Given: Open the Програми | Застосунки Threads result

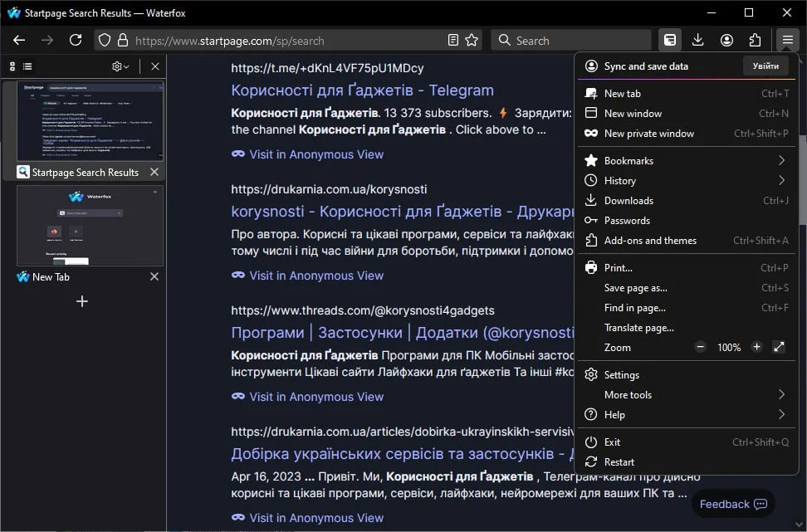Looking at the screenshot, I should pyautogui.click(x=403, y=332).
